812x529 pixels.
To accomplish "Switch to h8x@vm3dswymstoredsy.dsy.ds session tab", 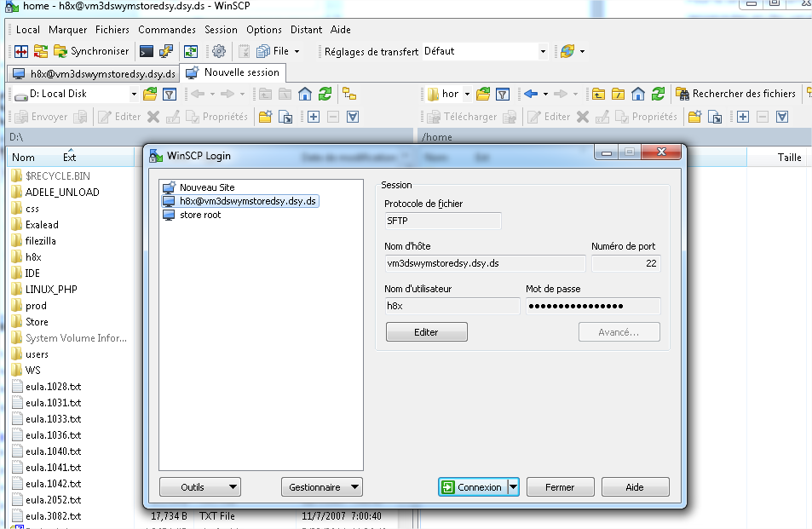I will click(x=94, y=73).
